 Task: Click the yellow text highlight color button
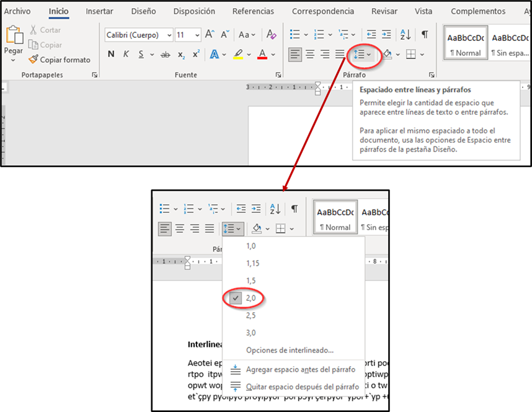click(238, 55)
